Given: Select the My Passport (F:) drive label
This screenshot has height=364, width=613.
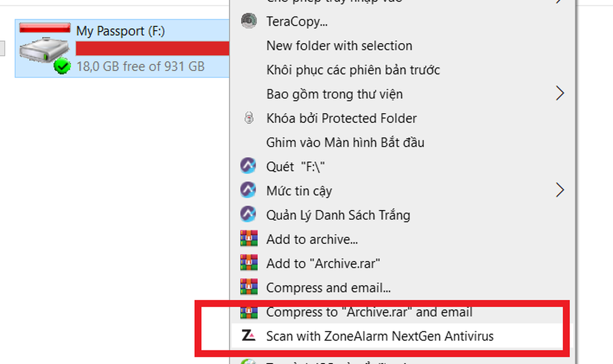Looking at the screenshot, I should 120,31.
